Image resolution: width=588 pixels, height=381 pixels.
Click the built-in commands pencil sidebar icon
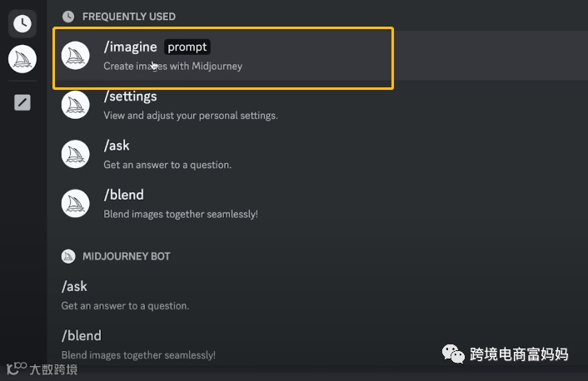22,103
